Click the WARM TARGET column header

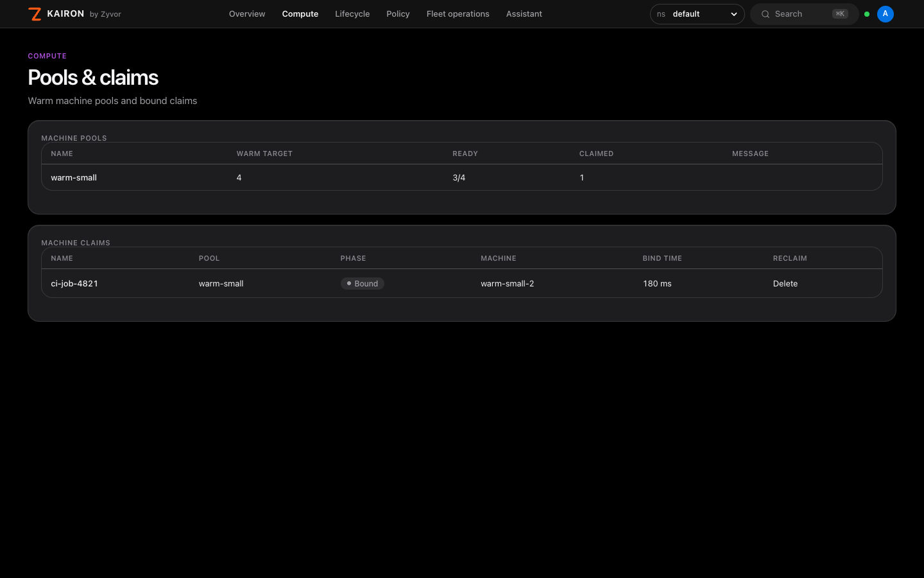pos(264,154)
